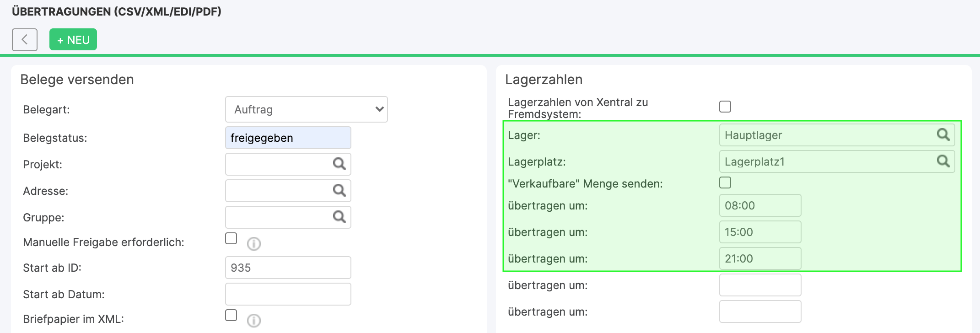The height and width of the screenshot is (333, 980).
Task: Check the "Verkaufbare" Menge senden checkbox
Action: (725, 183)
